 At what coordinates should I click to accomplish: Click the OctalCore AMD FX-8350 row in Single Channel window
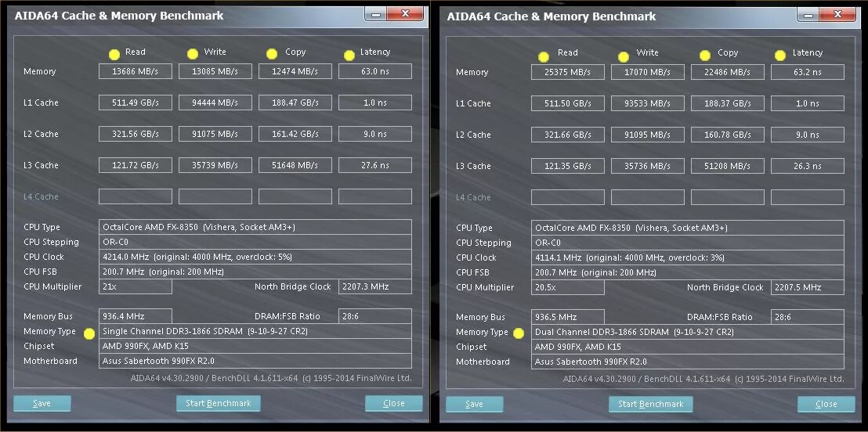pos(255,227)
